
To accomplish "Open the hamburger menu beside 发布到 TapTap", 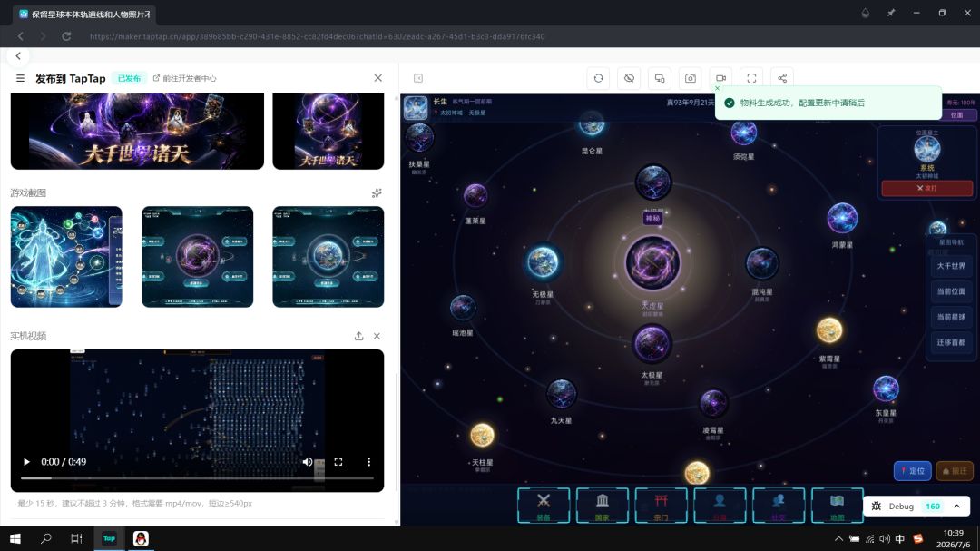I will pos(20,78).
